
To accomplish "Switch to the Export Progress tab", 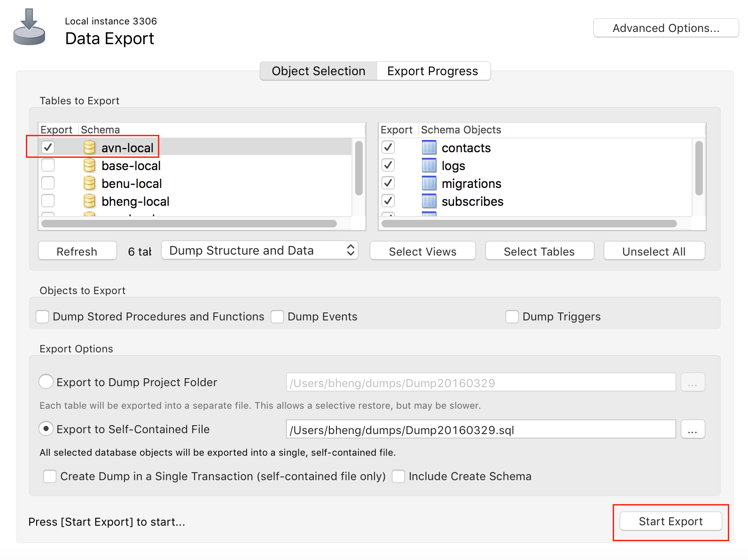I will pyautogui.click(x=433, y=71).
